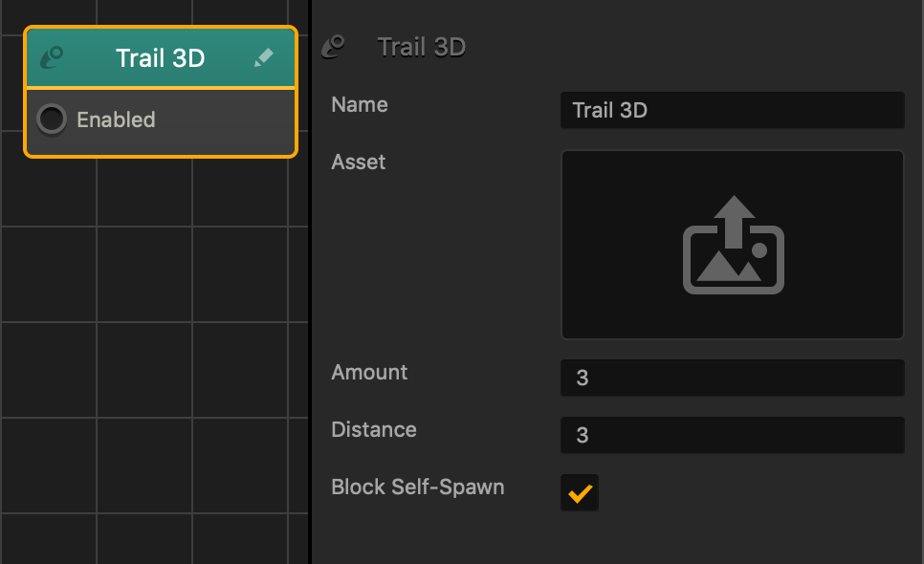Click the Enabled label on the node

(116, 120)
